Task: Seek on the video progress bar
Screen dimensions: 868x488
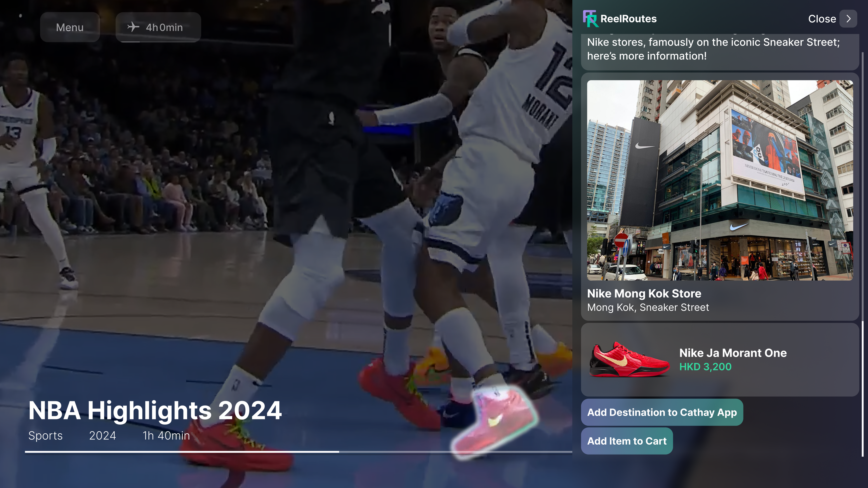Action: pyautogui.click(x=299, y=452)
